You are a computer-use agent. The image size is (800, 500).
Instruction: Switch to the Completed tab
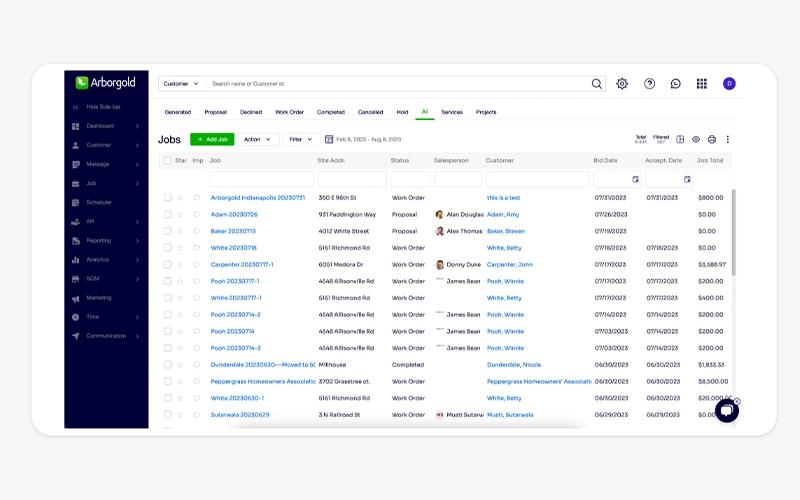pyautogui.click(x=331, y=112)
